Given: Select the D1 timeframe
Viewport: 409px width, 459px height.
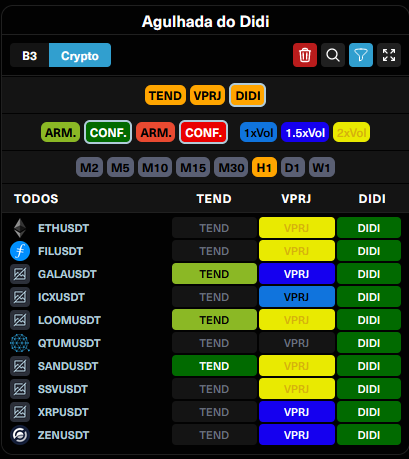Looking at the screenshot, I should coord(293,167).
